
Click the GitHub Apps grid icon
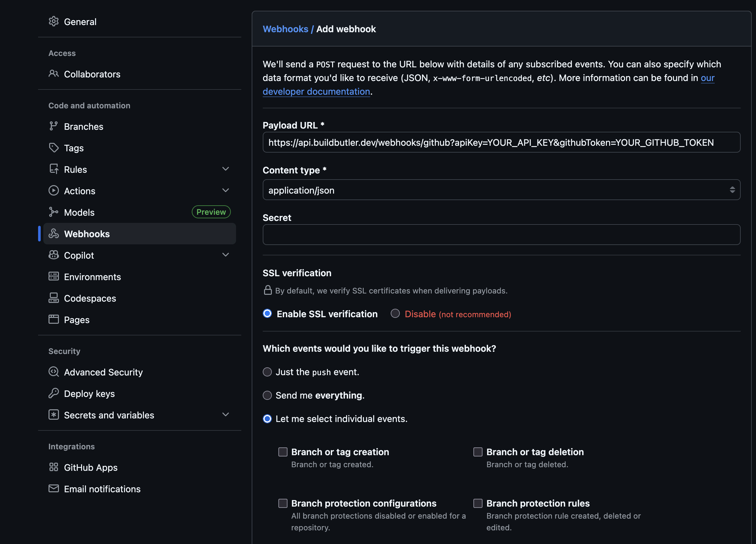(x=53, y=467)
